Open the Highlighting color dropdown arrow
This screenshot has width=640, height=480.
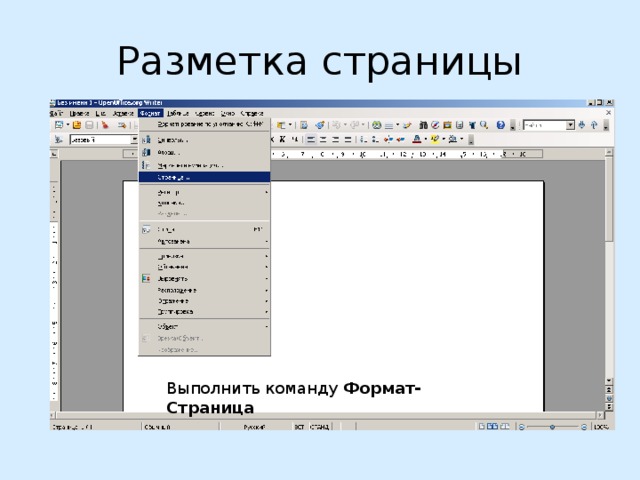(444, 139)
